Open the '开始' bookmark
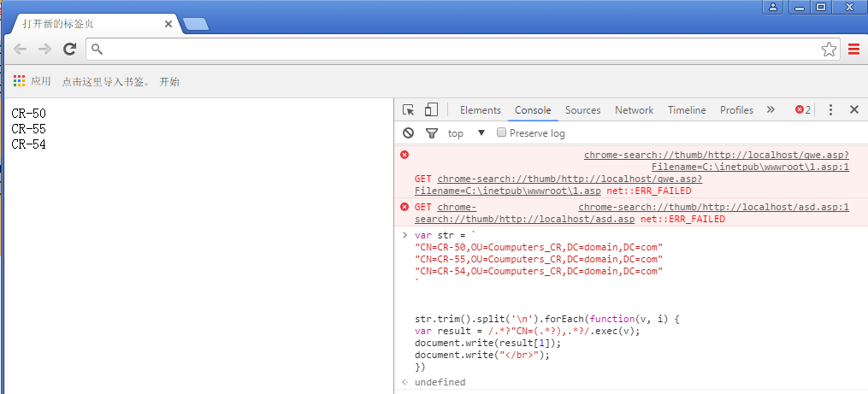Viewport: 868px width, 394px height. 169,81
